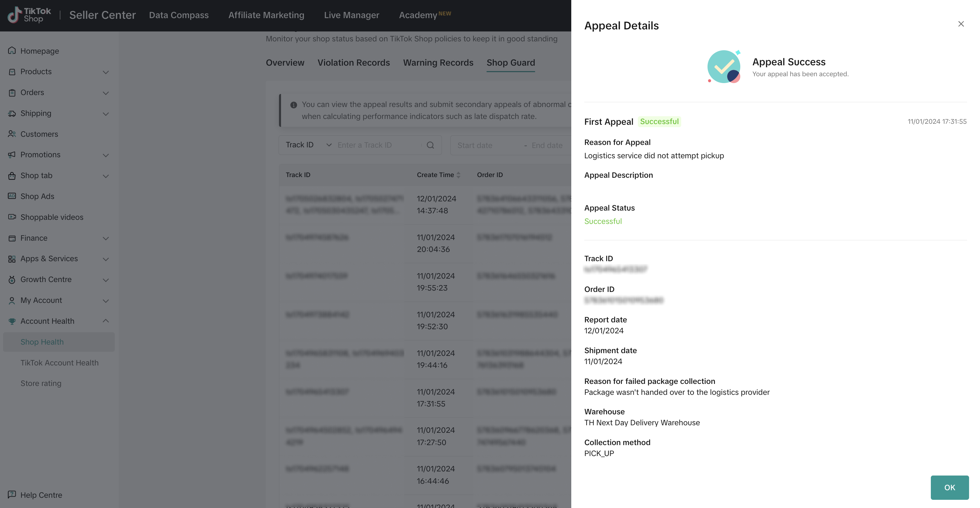Open the Data Compass menu
Viewport: 980px width, 508px height.
179,15
